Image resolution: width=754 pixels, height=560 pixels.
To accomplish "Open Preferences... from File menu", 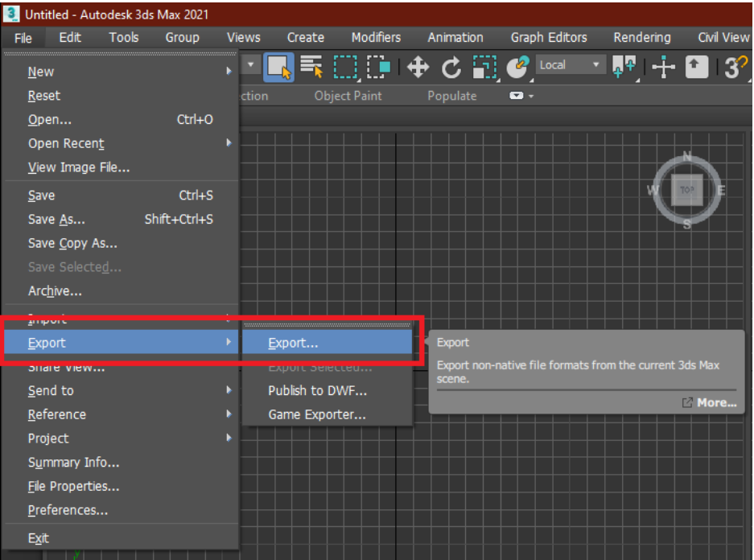I will tap(122, 510).
